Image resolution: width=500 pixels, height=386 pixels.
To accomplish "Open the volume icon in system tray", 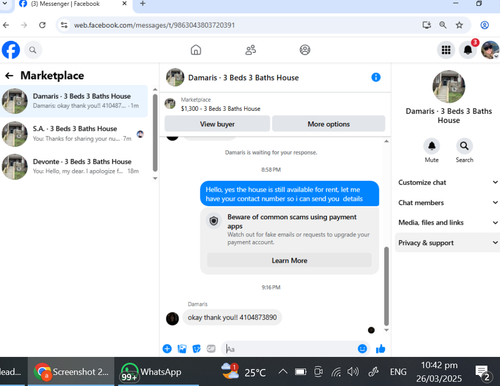I will coord(353,371).
